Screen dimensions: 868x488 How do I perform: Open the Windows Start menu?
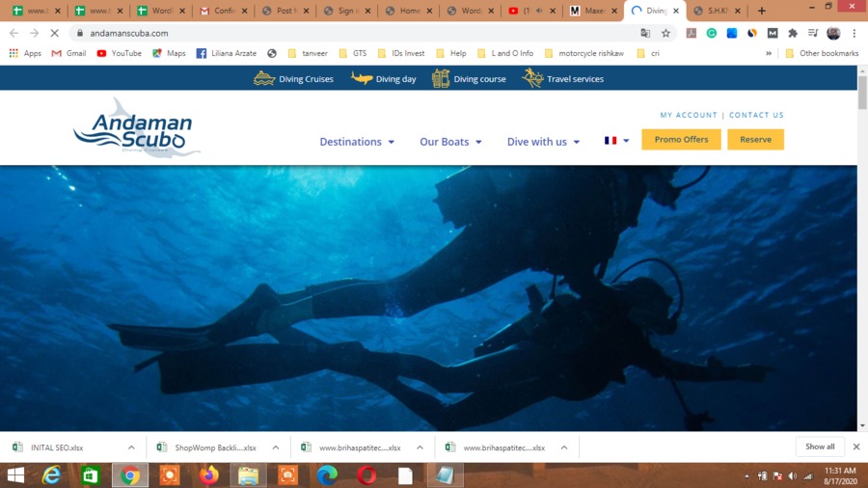pyautogui.click(x=15, y=475)
